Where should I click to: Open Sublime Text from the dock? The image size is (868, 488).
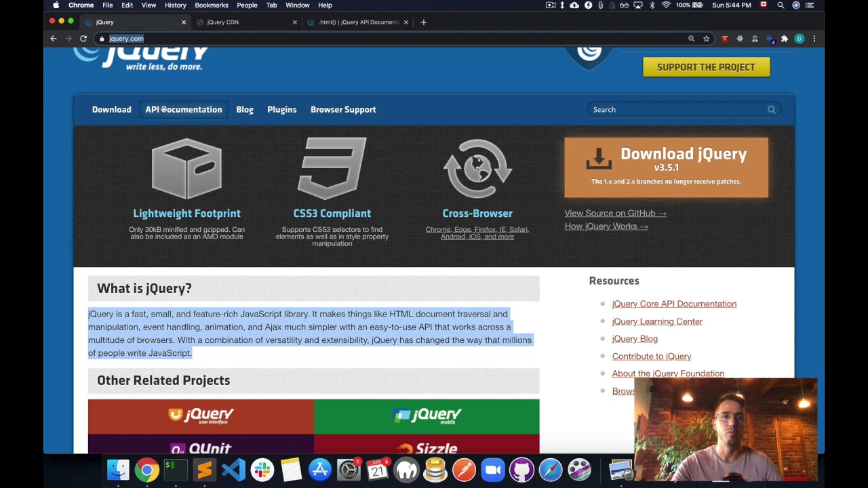pos(204,470)
